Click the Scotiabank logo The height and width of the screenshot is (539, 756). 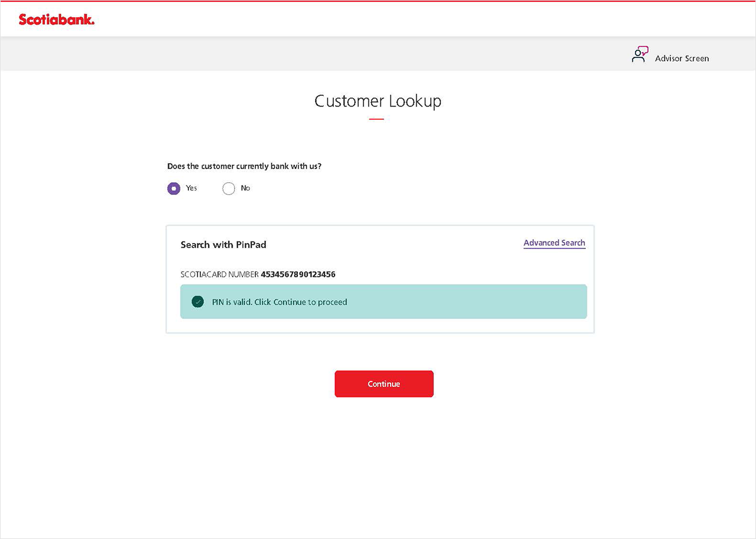[x=57, y=20]
